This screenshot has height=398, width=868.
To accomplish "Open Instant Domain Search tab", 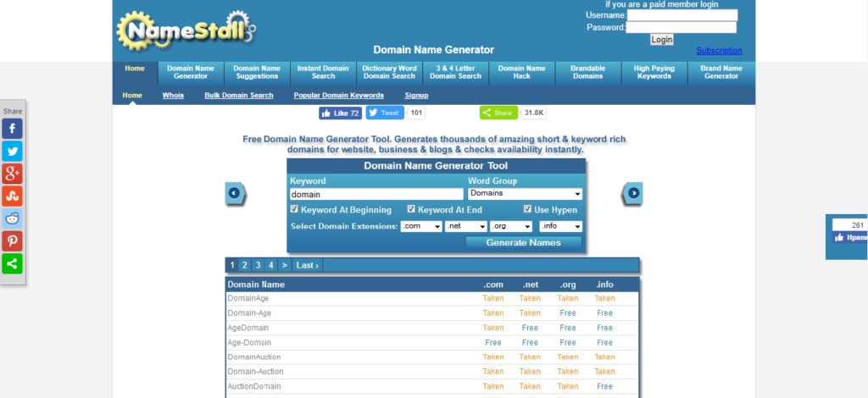I will pyautogui.click(x=323, y=73).
